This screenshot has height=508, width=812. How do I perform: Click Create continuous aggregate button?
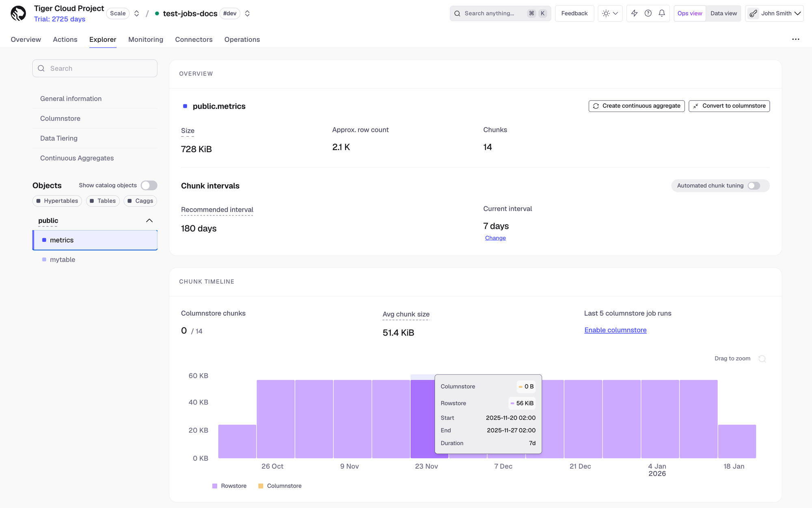click(x=637, y=106)
